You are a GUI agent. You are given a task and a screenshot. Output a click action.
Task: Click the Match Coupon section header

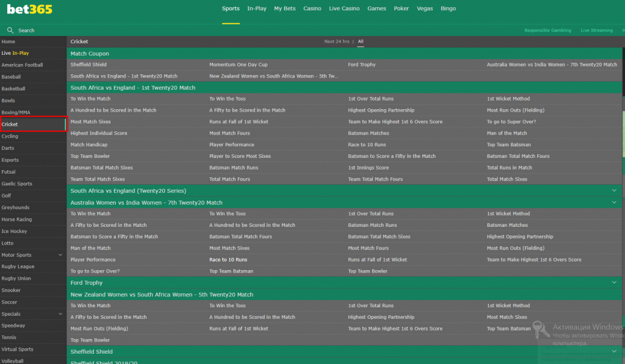coord(344,54)
